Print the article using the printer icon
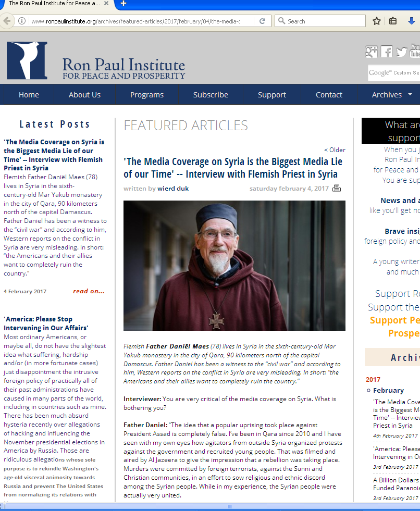The height and width of the screenshot is (511, 420). pyautogui.click(x=337, y=189)
